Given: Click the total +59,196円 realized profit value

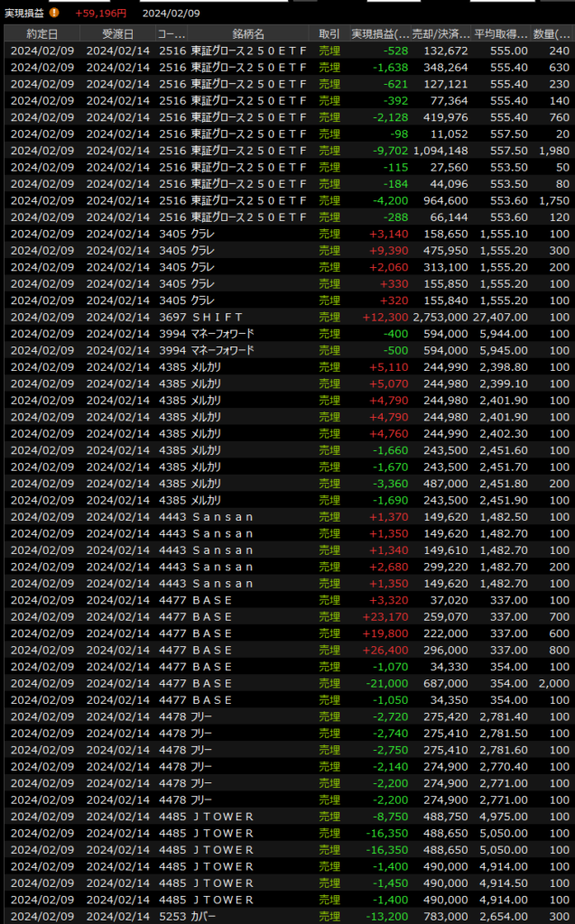Looking at the screenshot, I should (x=100, y=13).
